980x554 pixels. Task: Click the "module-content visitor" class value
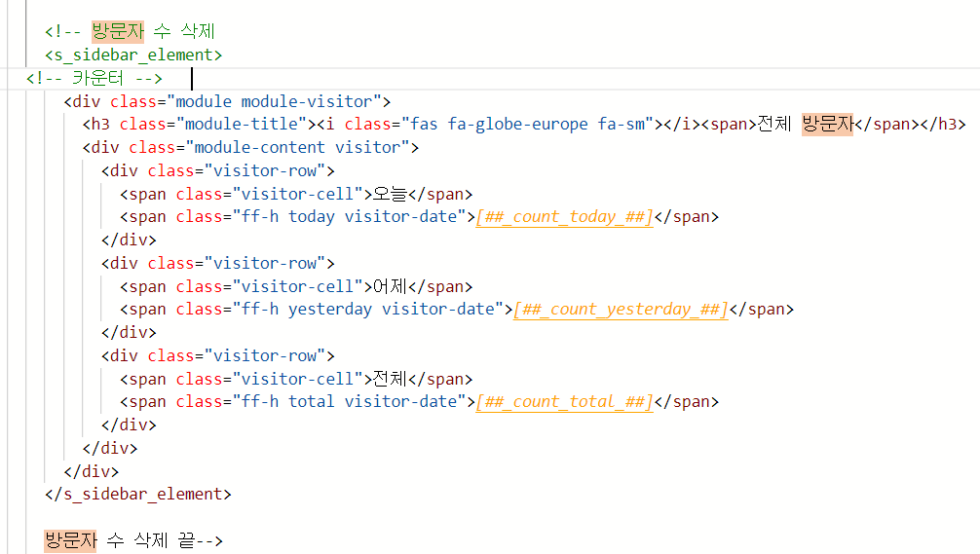(x=298, y=147)
